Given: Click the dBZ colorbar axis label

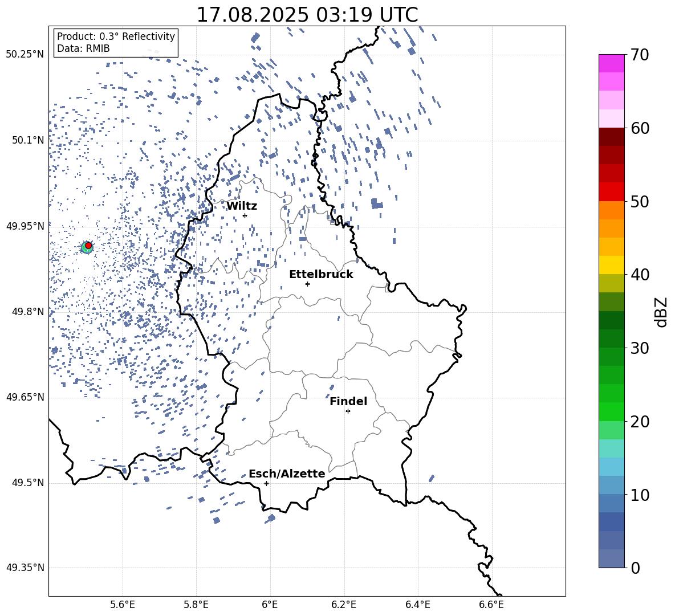Looking at the screenshot, I should (x=662, y=312).
